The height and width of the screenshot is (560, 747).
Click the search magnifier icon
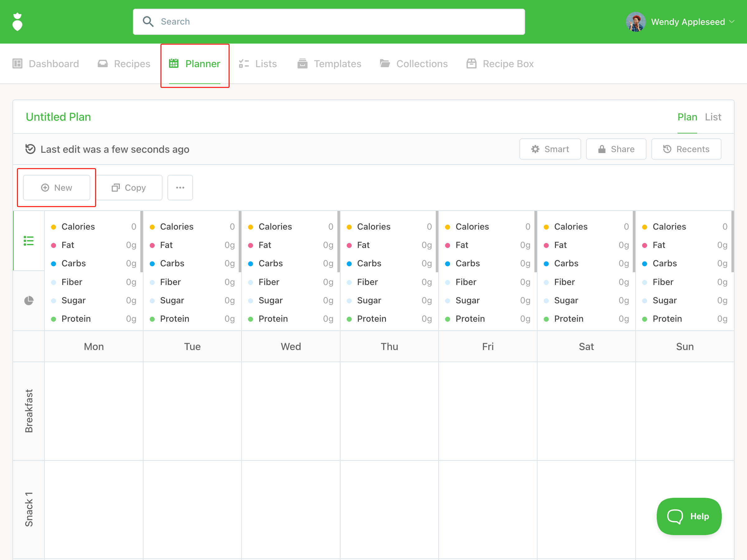point(148,21)
